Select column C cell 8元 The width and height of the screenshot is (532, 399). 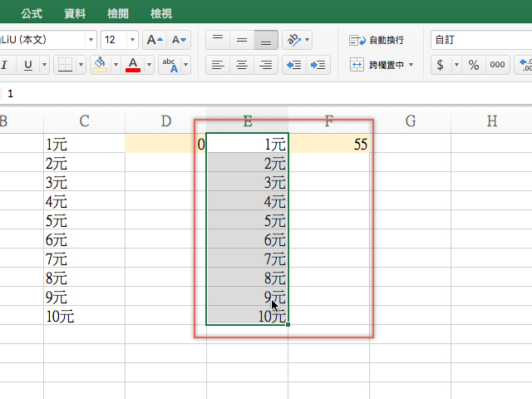click(85, 277)
